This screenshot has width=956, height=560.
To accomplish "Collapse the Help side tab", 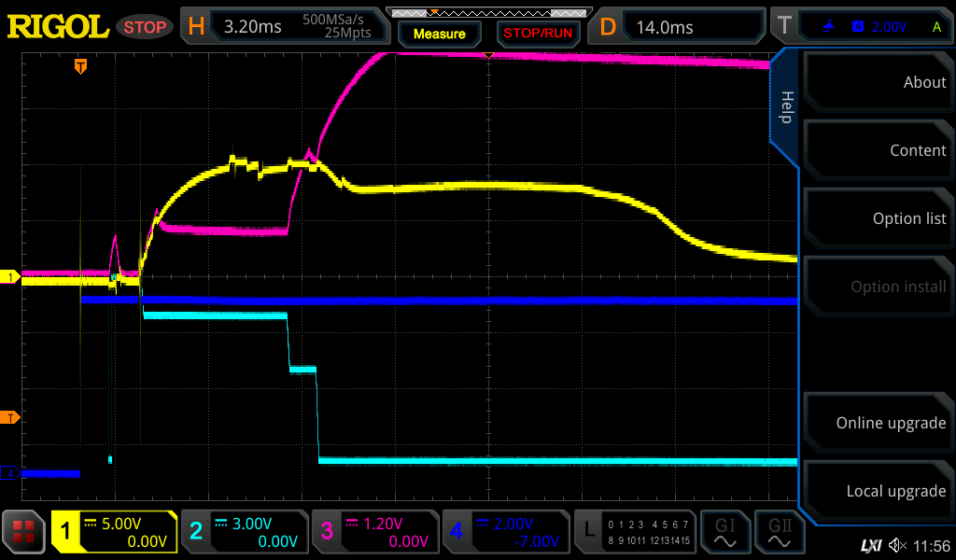I will coord(785,107).
